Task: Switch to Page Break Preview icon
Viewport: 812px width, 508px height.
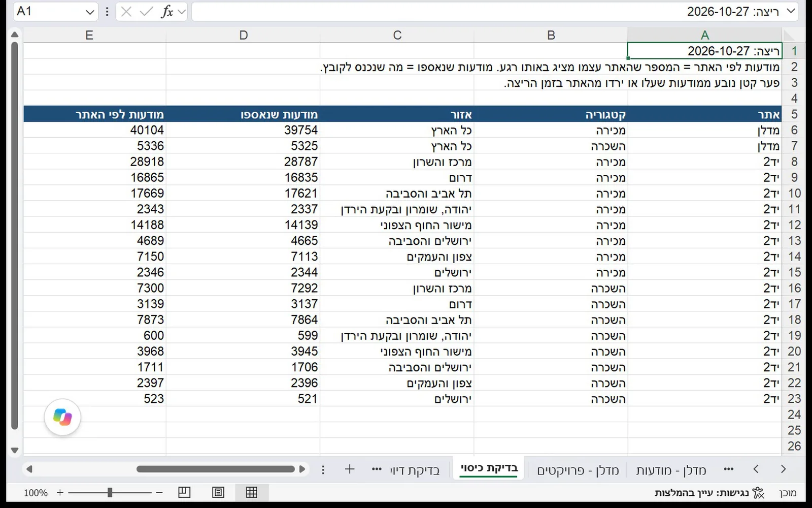Action: 184,492
